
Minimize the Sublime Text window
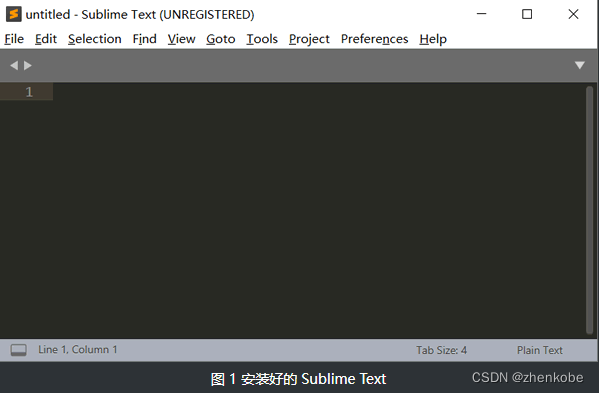481,14
